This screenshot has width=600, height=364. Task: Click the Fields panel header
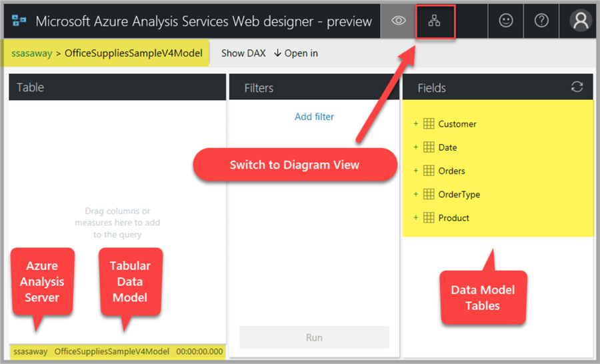click(497, 87)
